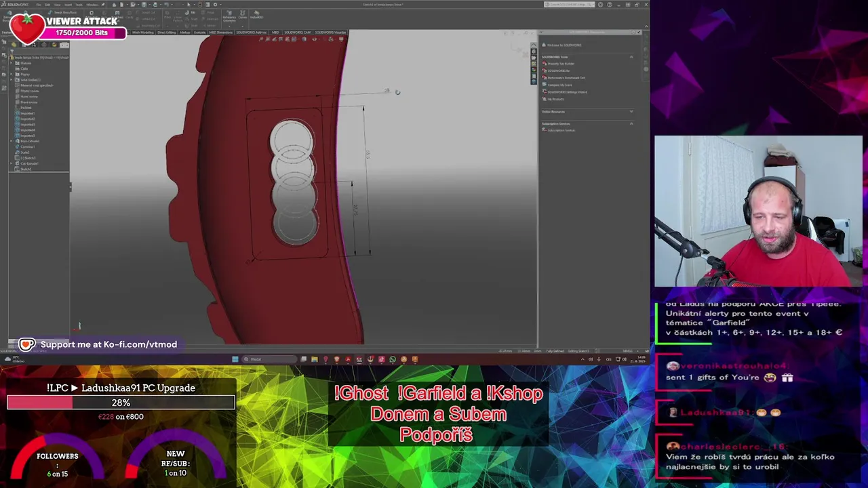Select Počátek origin in the feature tree

pos(24,108)
